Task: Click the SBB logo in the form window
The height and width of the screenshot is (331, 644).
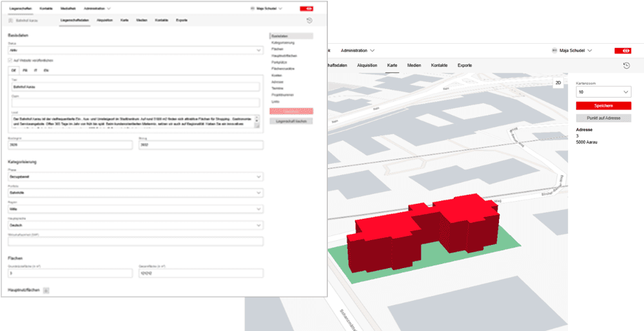Action: click(x=307, y=8)
